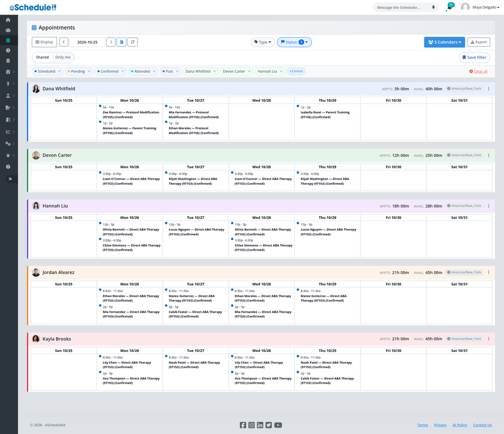
Task: Remove the Past status chip
Action: pos(177,71)
